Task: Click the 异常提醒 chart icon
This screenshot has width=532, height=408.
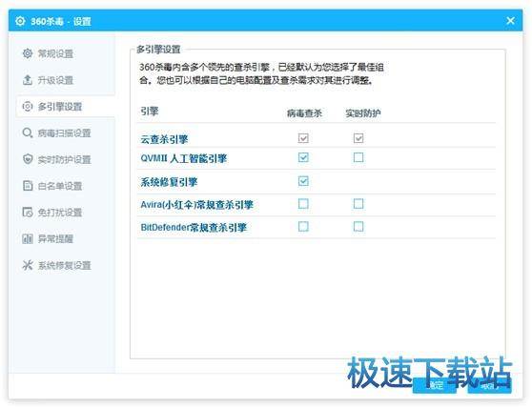Action: tap(28, 238)
